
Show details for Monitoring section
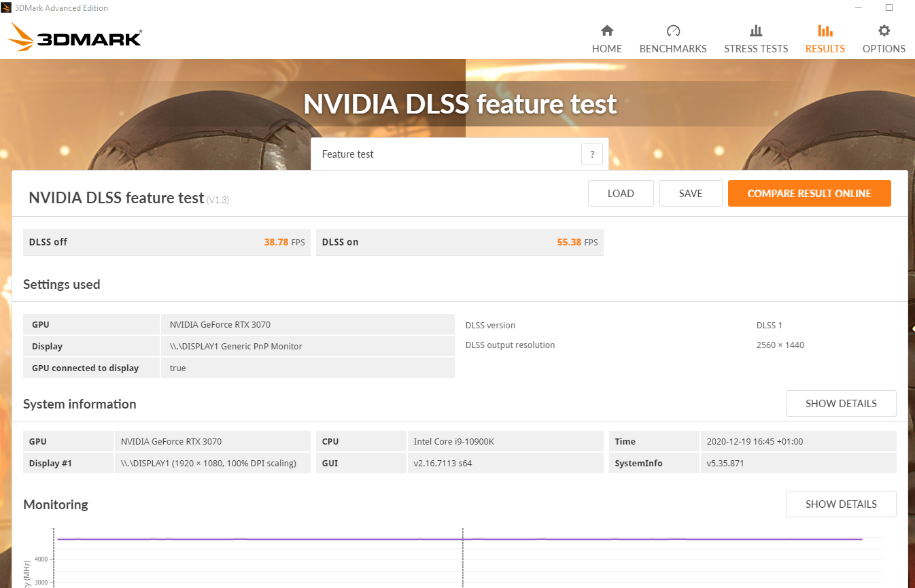[x=841, y=504]
